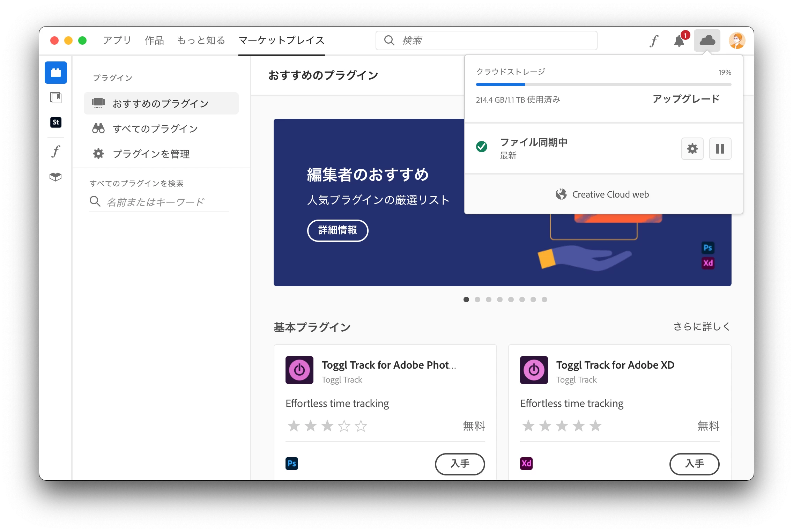Open the Libraries sidebar icon
This screenshot has height=532, width=793.
[x=56, y=98]
